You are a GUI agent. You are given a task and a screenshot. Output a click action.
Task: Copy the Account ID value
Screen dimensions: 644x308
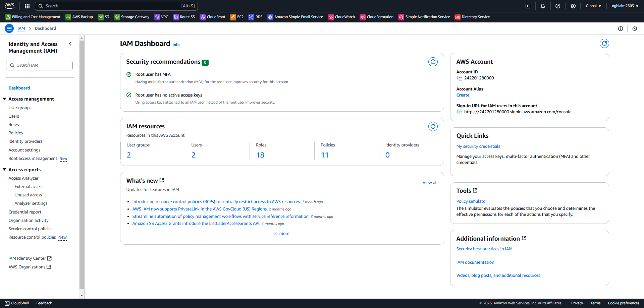pyautogui.click(x=460, y=78)
